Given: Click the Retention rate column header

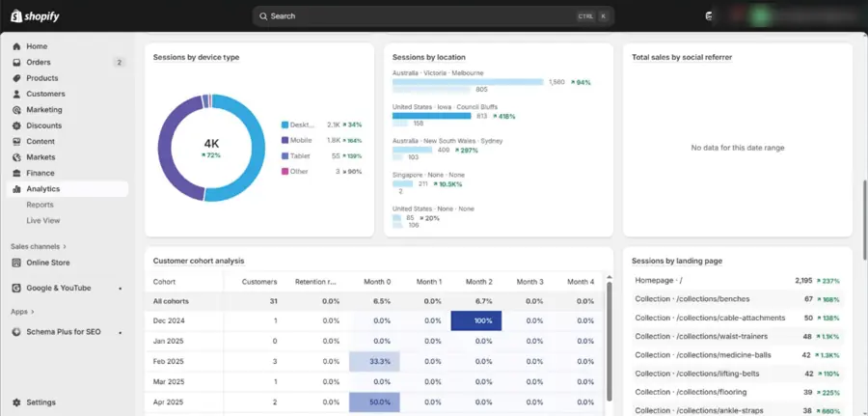Looking at the screenshot, I should pyautogui.click(x=315, y=282).
